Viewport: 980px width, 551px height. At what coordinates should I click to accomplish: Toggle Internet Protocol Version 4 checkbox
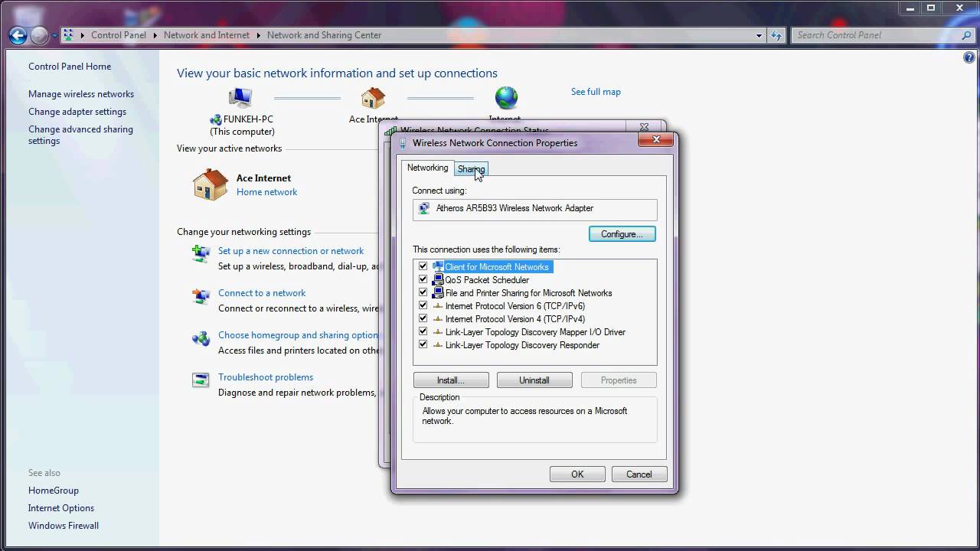click(423, 318)
